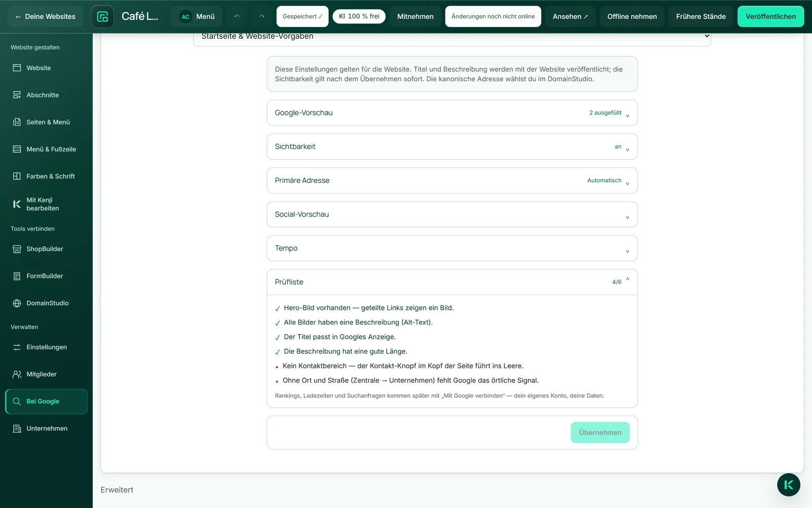Open the floating Kenji assistant button
812x508 pixels.
pos(789,485)
